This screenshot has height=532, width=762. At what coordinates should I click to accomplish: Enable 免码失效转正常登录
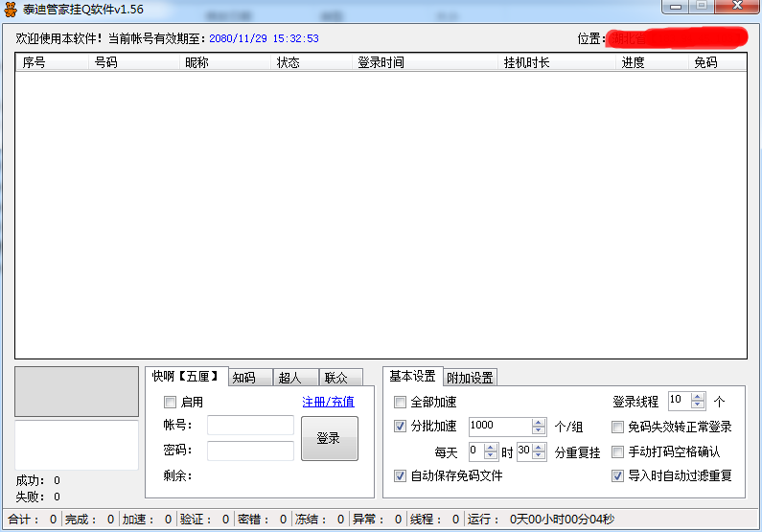[x=618, y=427]
